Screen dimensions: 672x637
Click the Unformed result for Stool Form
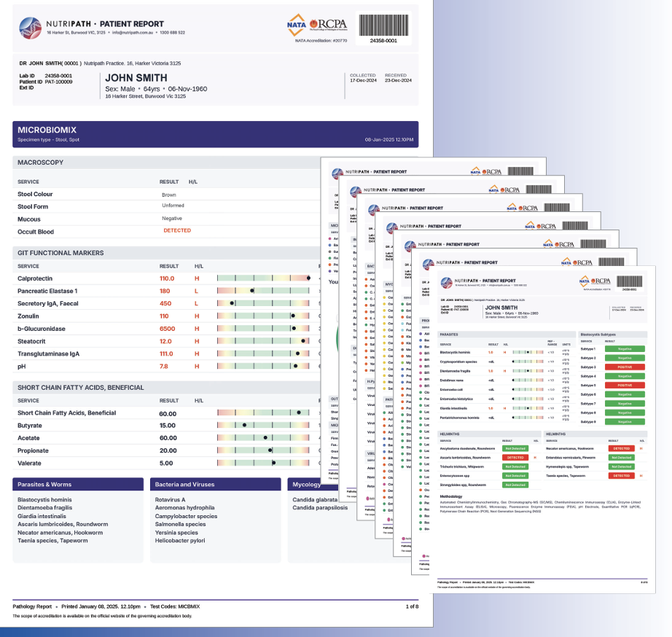pyautogui.click(x=173, y=206)
